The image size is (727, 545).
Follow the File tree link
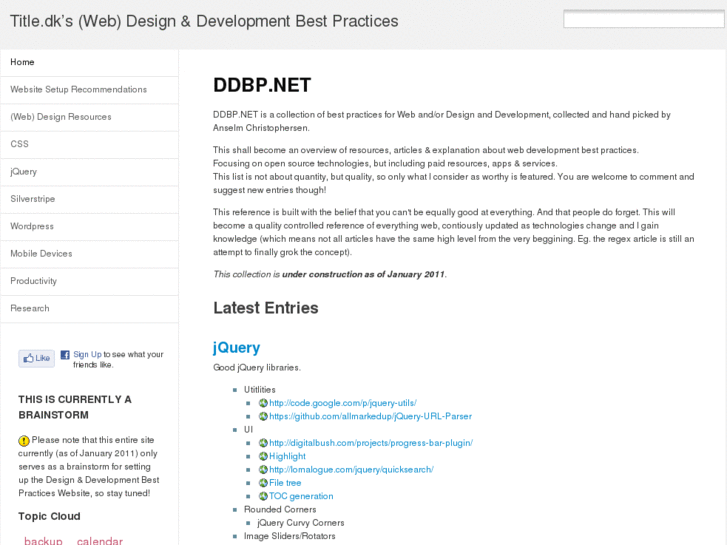(x=285, y=483)
